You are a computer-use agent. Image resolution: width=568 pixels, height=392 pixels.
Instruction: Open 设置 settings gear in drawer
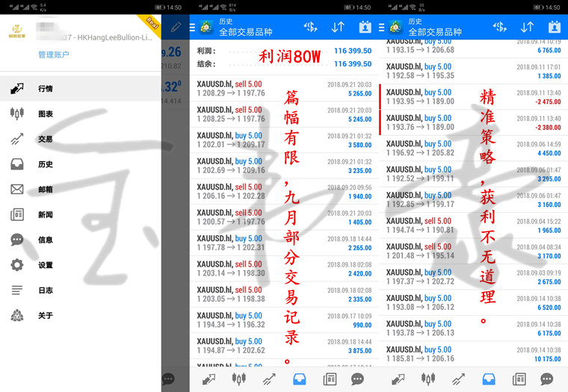[17, 265]
